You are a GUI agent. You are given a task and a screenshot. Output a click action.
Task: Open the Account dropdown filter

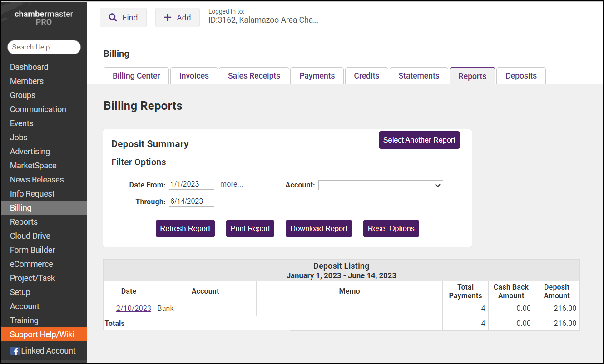[x=380, y=185]
